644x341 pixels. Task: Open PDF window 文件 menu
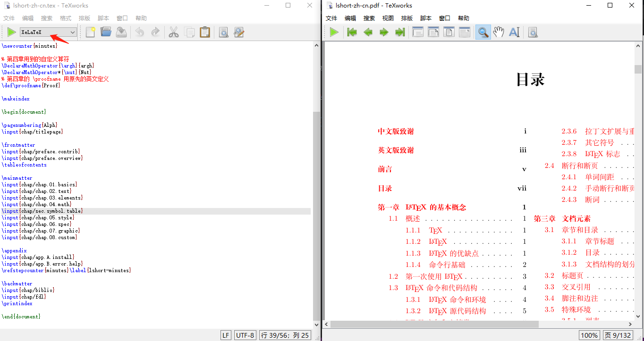click(331, 18)
